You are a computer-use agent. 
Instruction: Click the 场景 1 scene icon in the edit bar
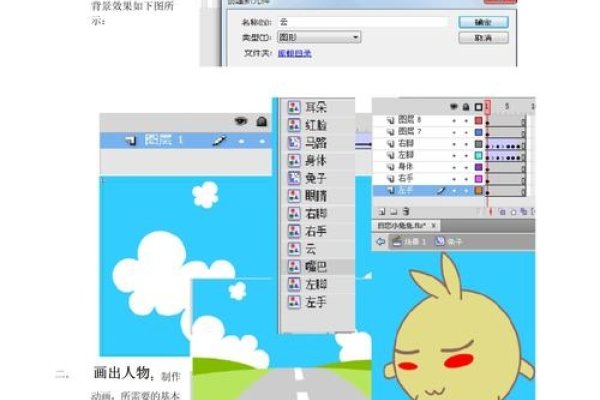point(397,241)
